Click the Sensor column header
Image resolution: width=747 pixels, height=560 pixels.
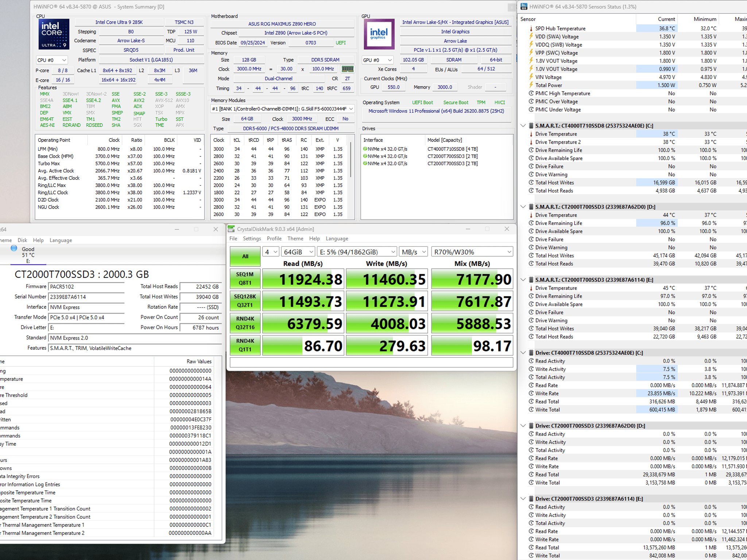coord(577,19)
